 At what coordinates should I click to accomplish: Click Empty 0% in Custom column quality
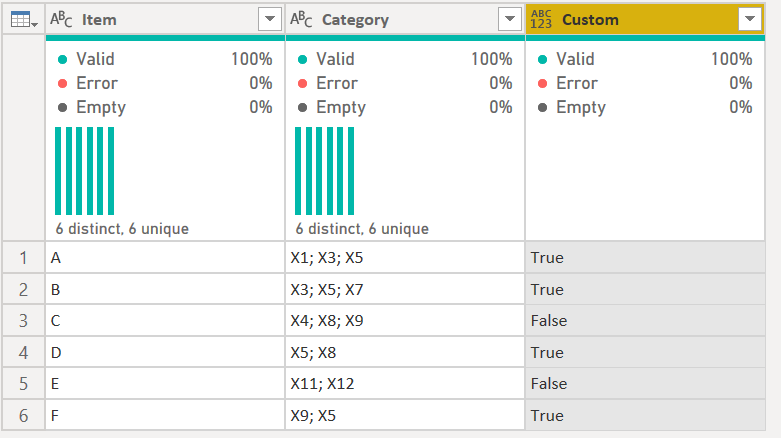point(645,107)
